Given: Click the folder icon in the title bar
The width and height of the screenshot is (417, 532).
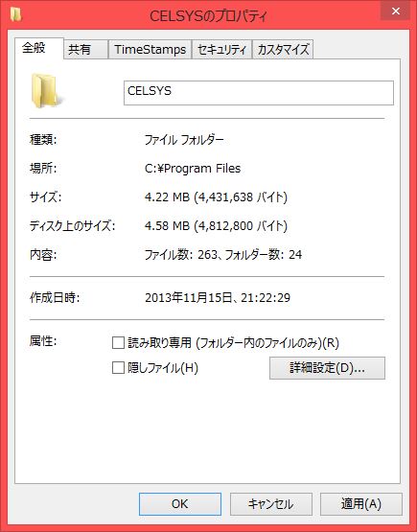Looking at the screenshot, I should (15, 14).
